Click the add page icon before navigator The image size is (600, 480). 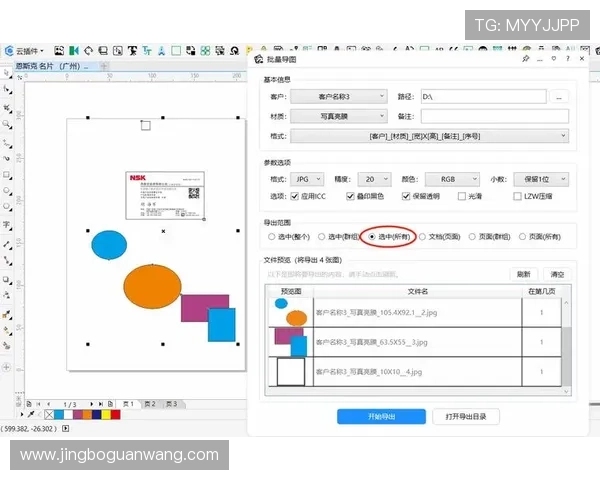pyautogui.click(x=29, y=404)
